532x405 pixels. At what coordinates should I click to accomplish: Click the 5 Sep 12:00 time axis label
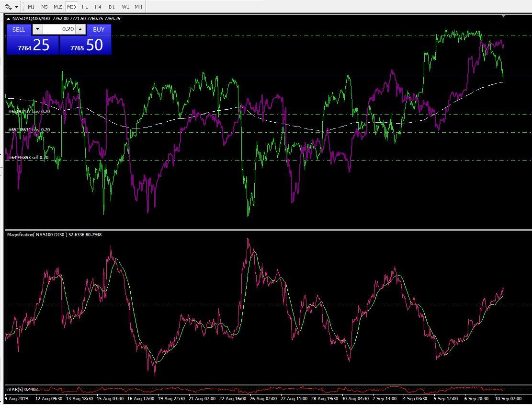click(x=445, y=399)
